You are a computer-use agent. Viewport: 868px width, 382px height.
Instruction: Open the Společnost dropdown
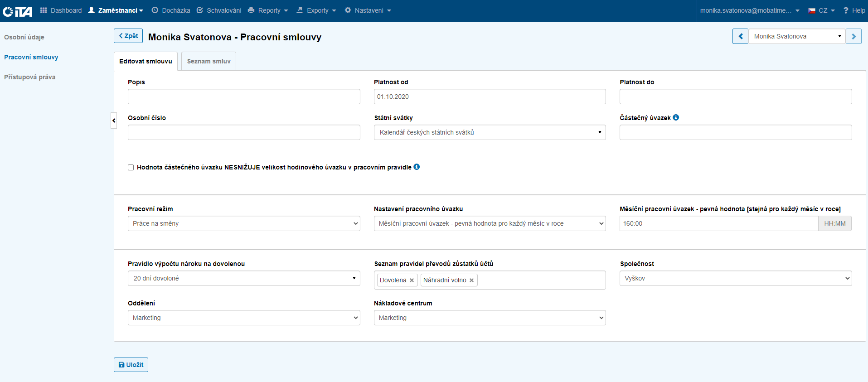pyautogui.click(x=735, y=278)
